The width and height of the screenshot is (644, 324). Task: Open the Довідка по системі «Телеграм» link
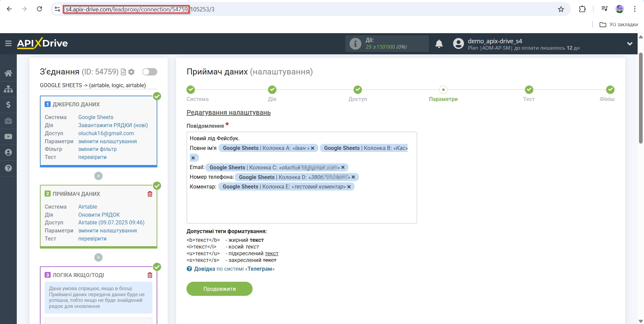pos(230,269)
